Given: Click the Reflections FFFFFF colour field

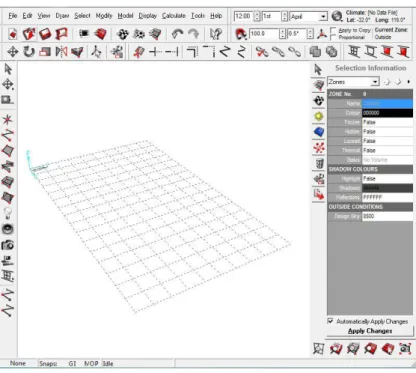Looking at the screenshot, I should click(387, 197).
